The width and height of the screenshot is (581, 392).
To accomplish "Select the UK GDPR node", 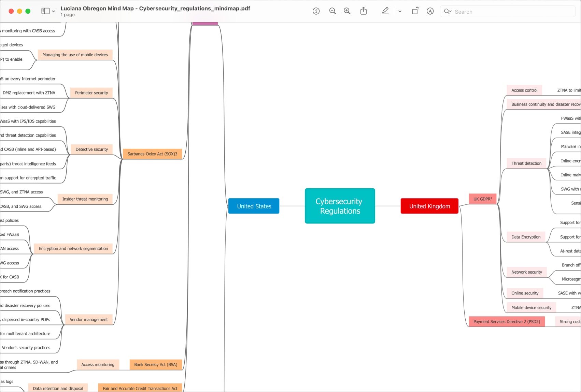I will point(482,199).
